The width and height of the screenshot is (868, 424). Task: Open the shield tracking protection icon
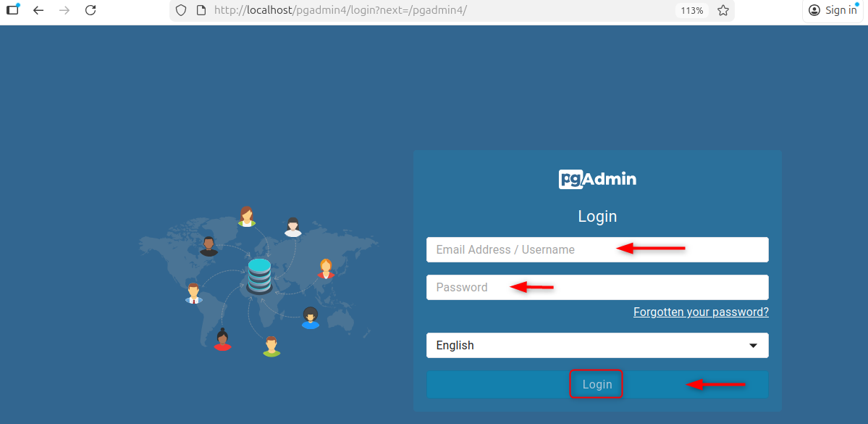pyautogui.click(x=182, y=10)
